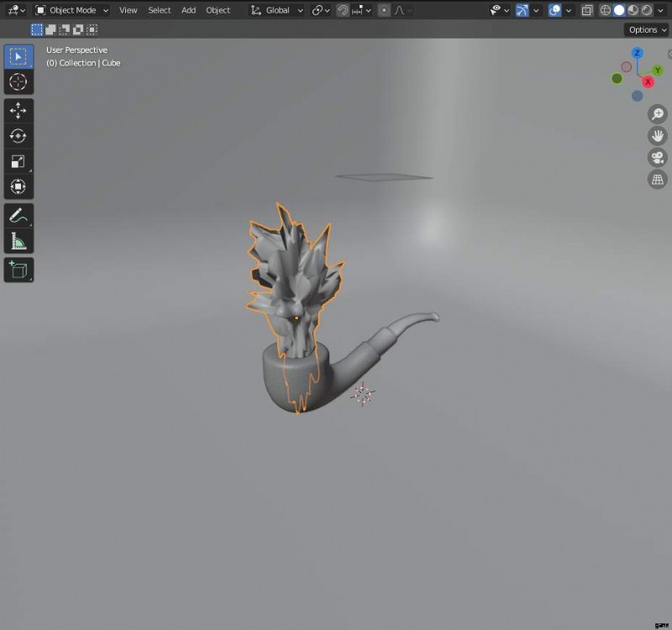Click the Add Cube tool

coord(18,270)
